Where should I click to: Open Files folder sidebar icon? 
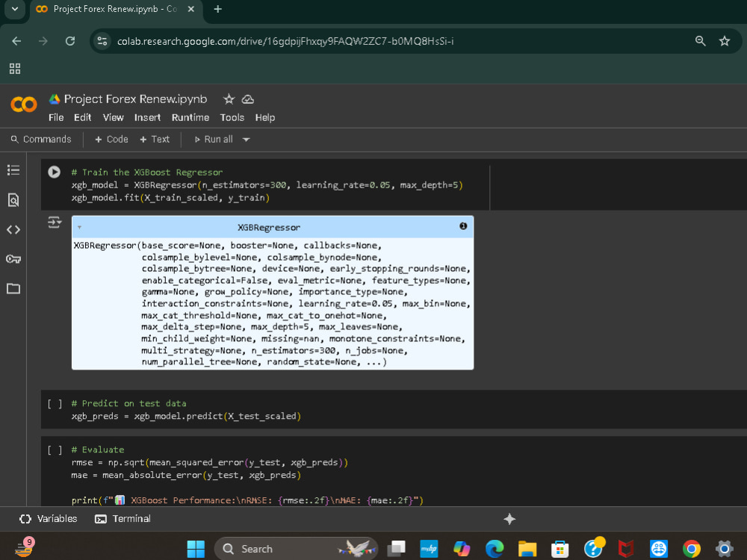coord(13,288)
